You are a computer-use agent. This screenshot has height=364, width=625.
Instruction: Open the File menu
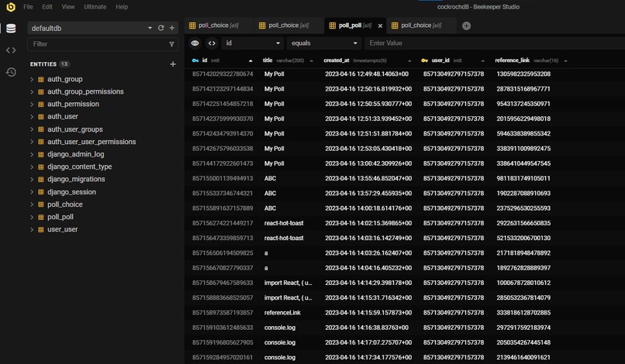point(28,7)
